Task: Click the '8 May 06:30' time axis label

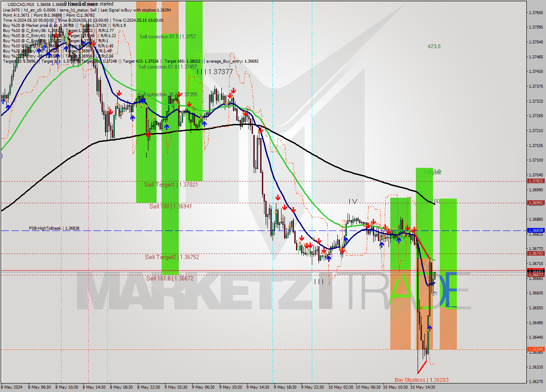Action: point(39,387)
